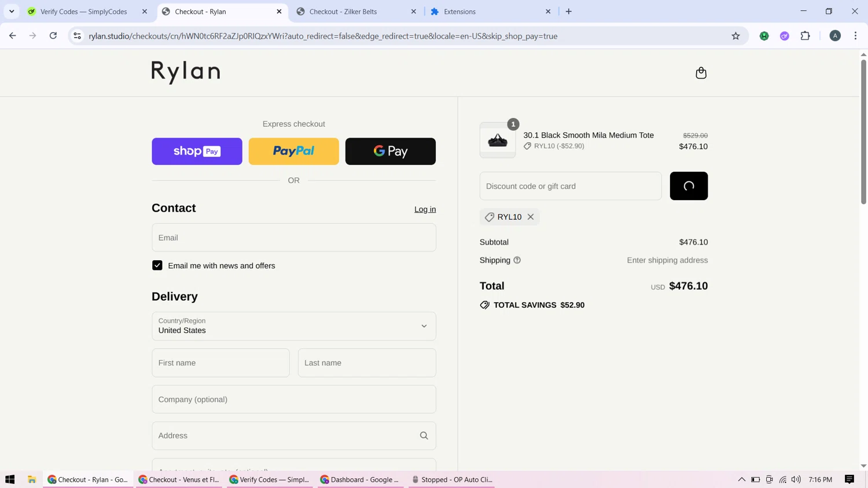Switch to the Extensions tab
The width and height of the screenshot is (868, 488).
459,12
